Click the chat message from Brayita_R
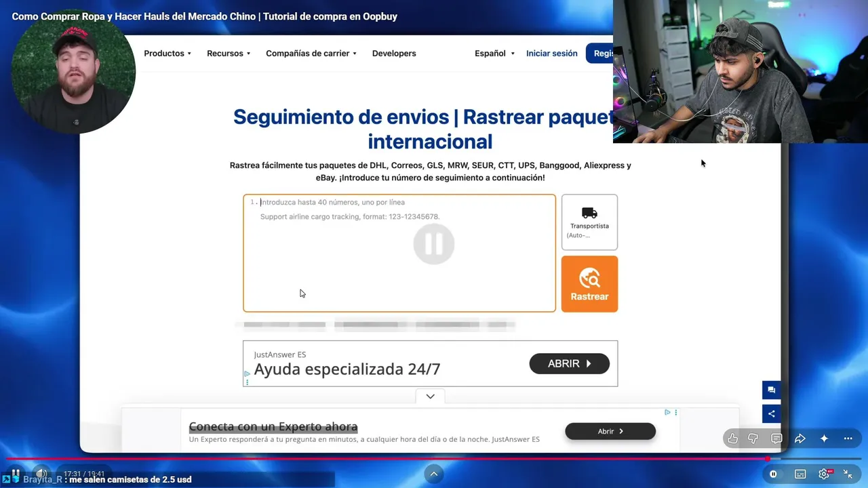Image resolution: width=868 pixels, height=488 pixels. pos(107,479)
